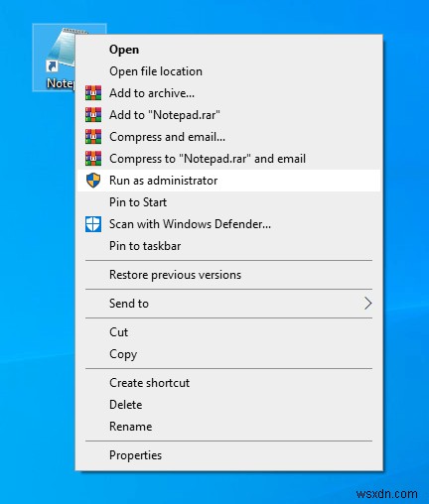Select Add to "Notepad.rar" entry

[228, 115]
